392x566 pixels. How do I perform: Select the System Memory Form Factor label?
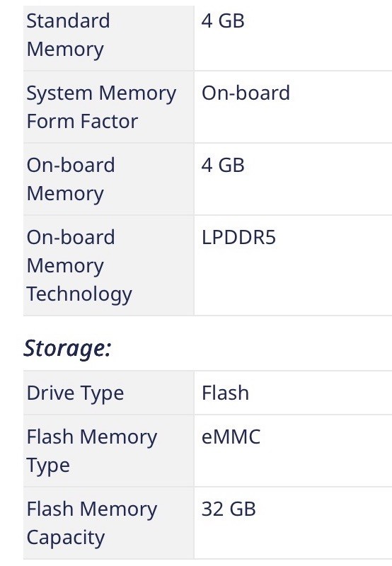(101, 107)
